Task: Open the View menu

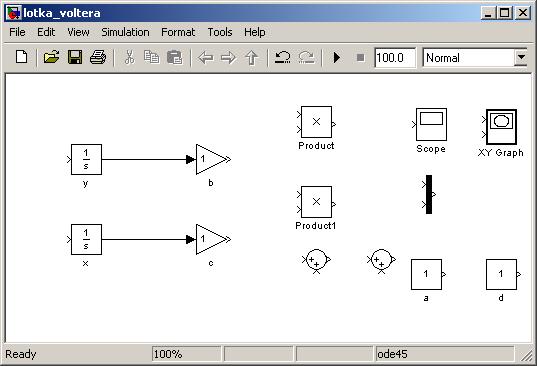Action: (x=78, y=32)
